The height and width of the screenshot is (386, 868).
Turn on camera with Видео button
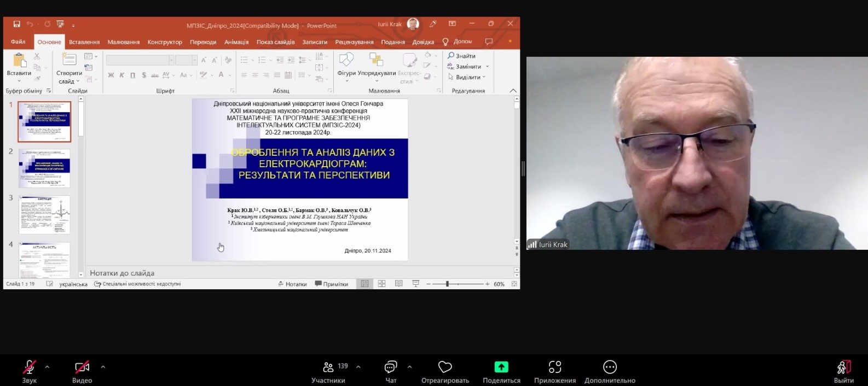click(x=82, y=367)
